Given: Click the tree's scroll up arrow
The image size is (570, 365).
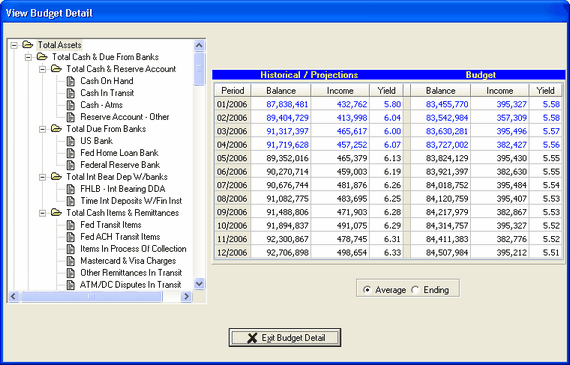Looking at the screenshot, I should [x=199, y=45].
